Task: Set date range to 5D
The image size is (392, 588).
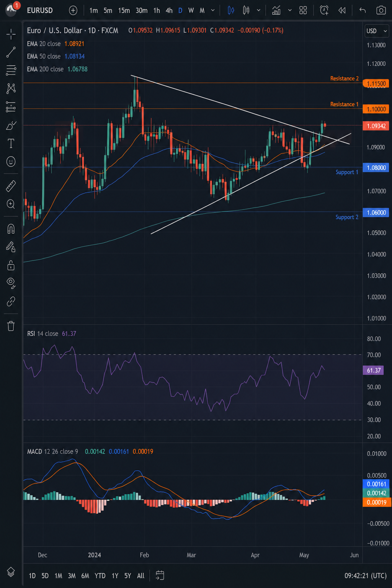Action: [x=45, y=575]
